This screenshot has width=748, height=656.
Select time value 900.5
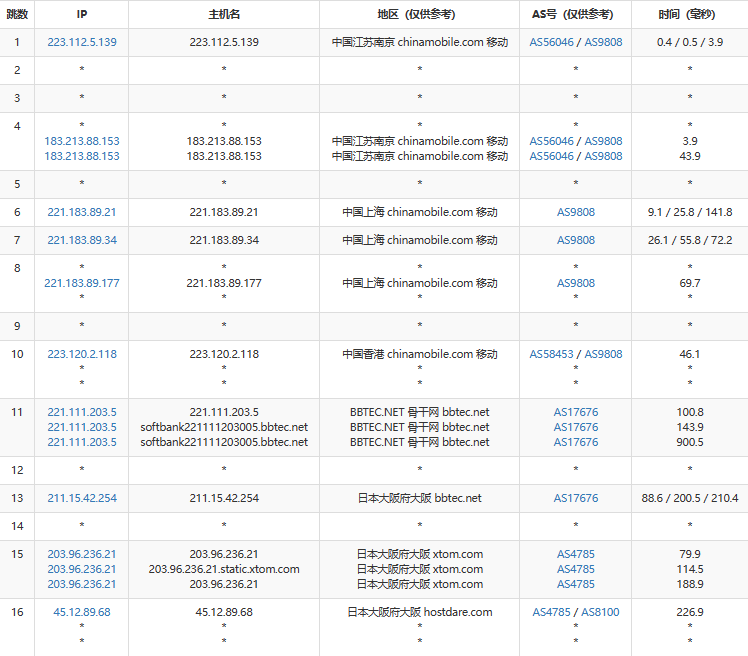(x=690, y=442)
